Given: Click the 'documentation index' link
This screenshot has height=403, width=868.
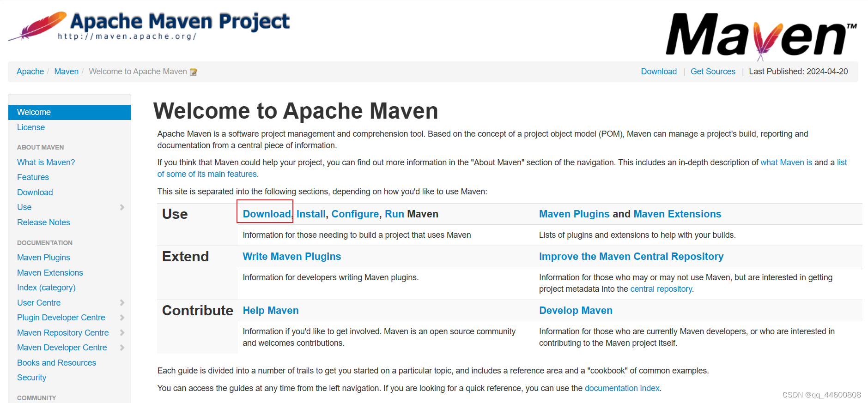Looking at the screenshot, I should (622, 388).
